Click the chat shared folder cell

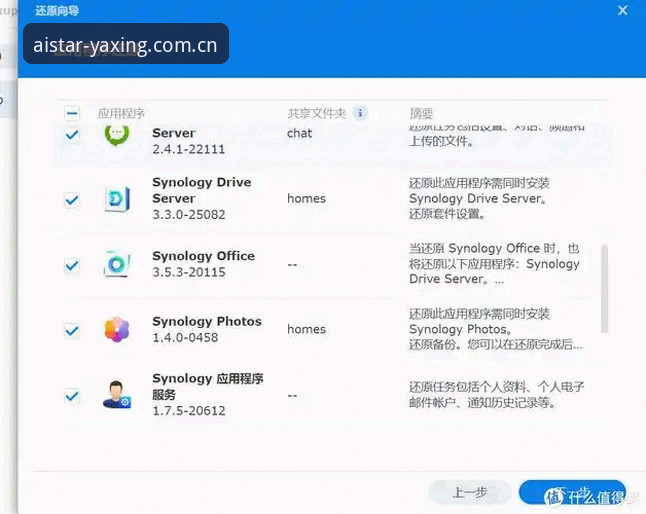pyautogui.click(x=300, y=133)
